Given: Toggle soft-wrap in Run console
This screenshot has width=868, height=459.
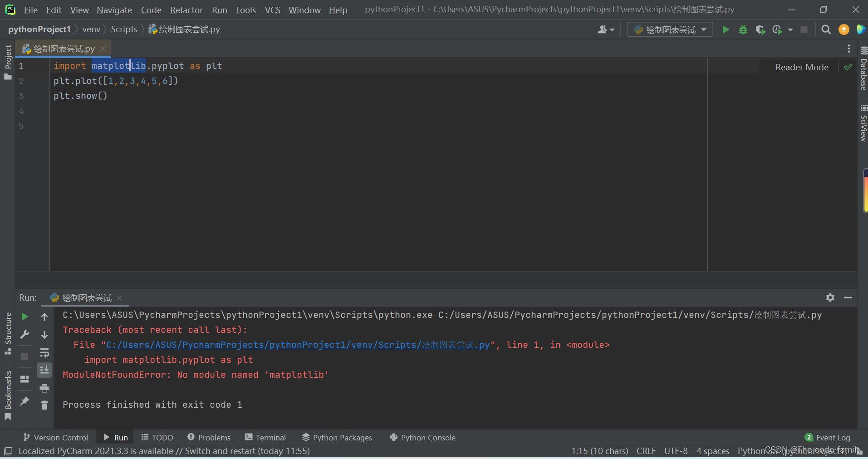Looking at the screenshot, I should point(44,352).
